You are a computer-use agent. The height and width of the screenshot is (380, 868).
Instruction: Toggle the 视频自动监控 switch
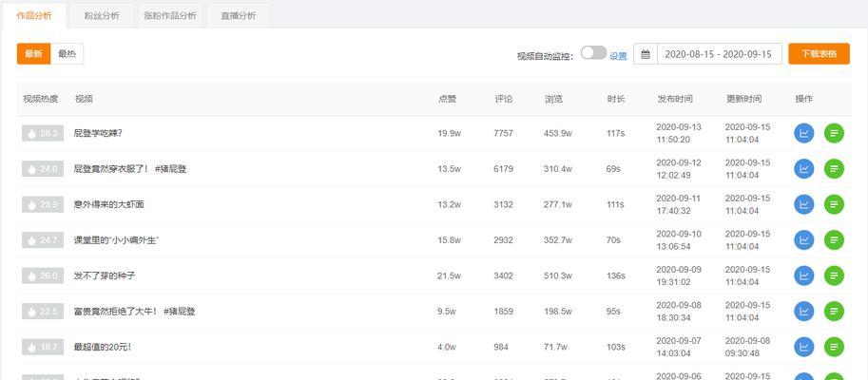click(593, 53)
